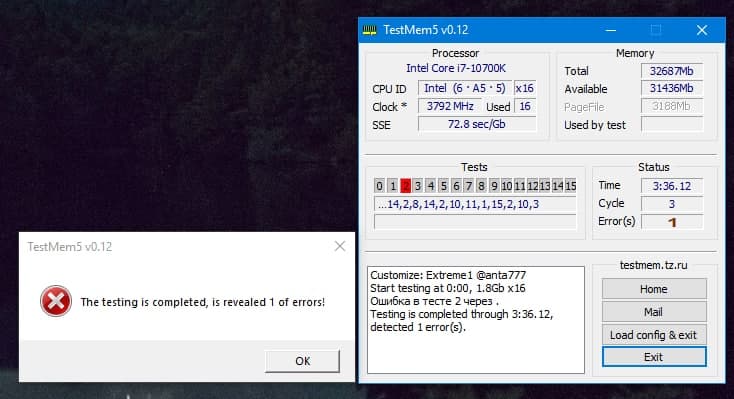Click test box 6
The width and height of the screenshot is (734, 399).
pyautogui.click(x=456, y=186)
